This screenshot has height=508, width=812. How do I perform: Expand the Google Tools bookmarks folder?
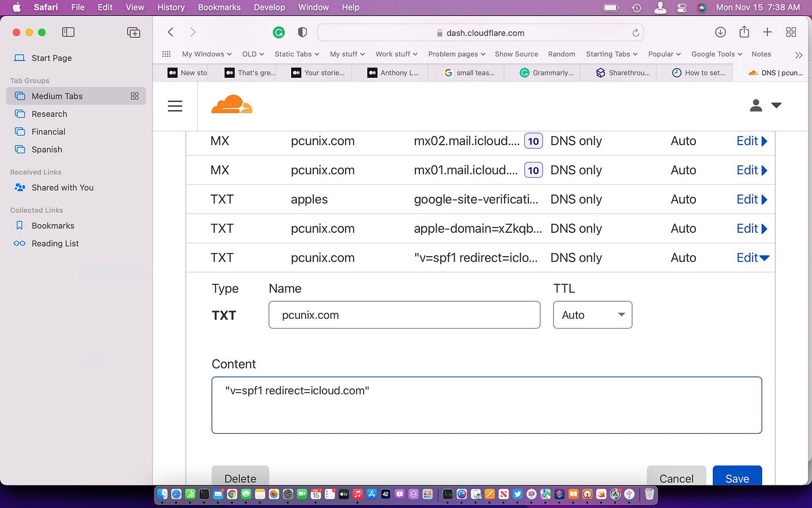pyautogui.click(x=717, y=54)
